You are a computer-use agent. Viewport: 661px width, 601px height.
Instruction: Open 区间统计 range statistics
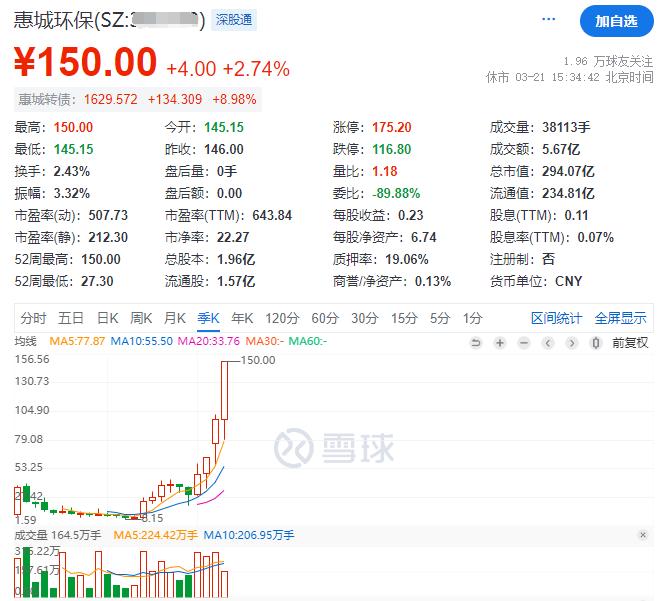coord(556,318)
